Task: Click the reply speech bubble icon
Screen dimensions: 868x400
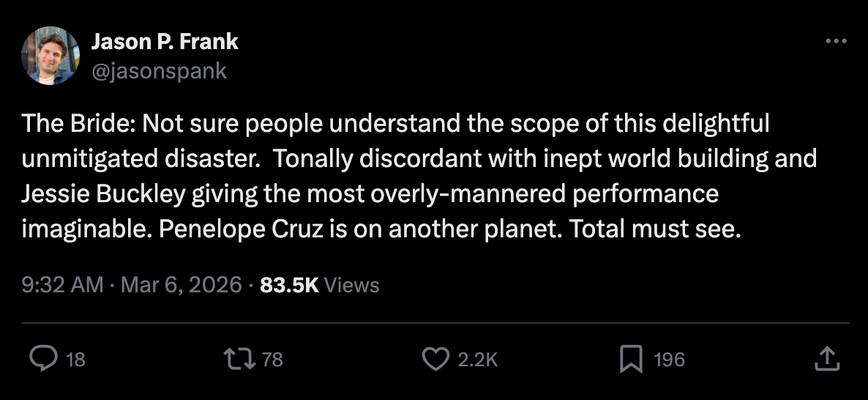Action: (x=43, y=358)
